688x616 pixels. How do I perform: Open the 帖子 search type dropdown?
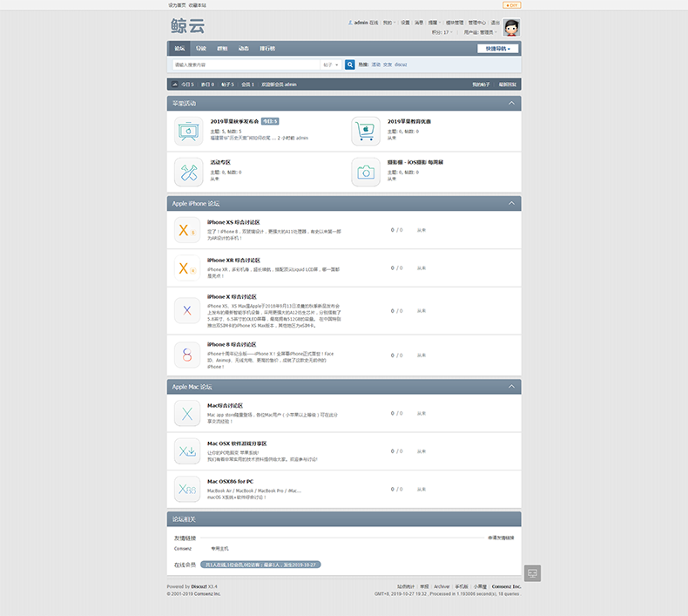click(x=330, y=64)
